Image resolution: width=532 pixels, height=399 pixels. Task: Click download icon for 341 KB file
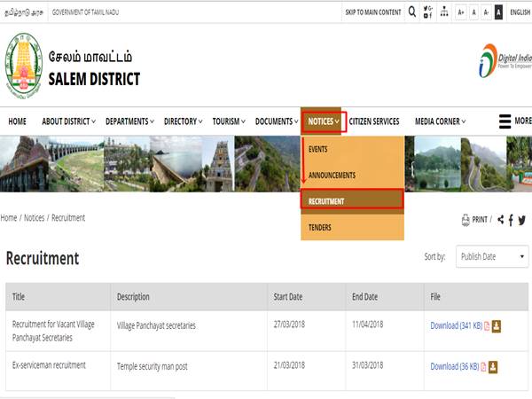(497, 326)
